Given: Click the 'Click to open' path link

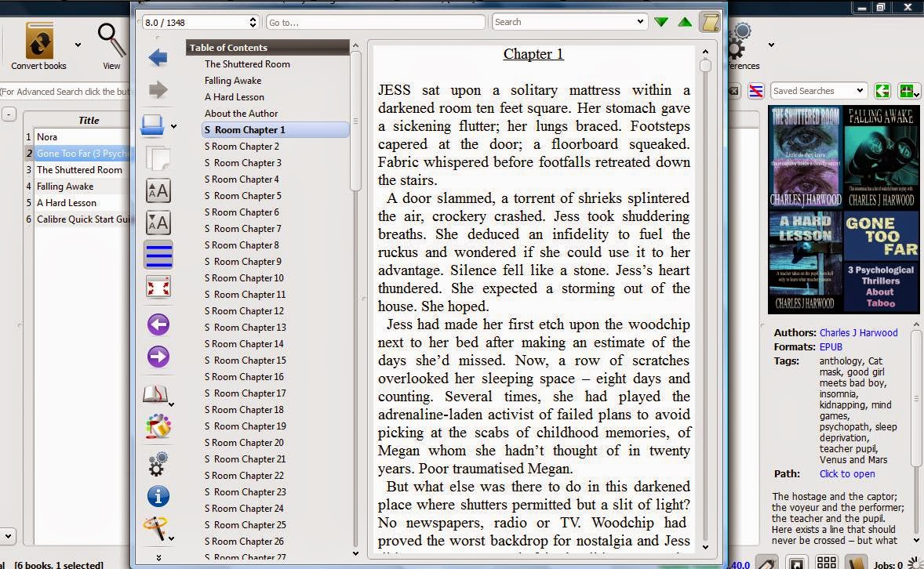Looking at the screenshot, I should [x=847, y=474].
